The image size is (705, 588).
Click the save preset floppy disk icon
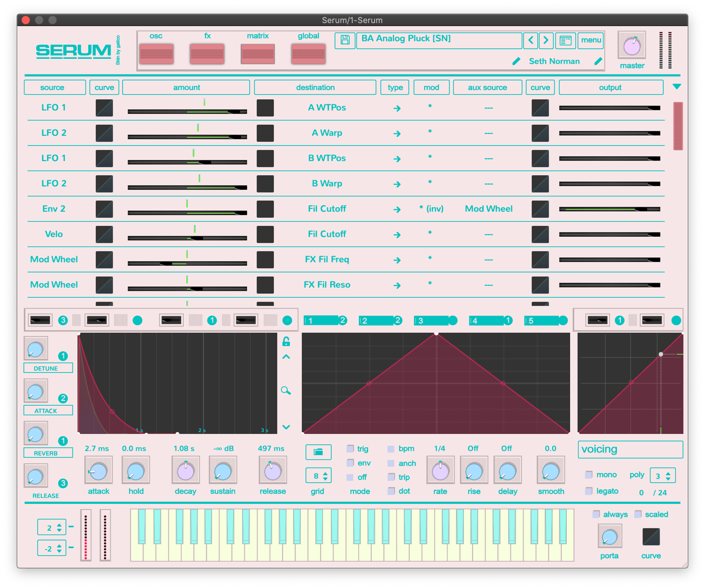point(345,40)
